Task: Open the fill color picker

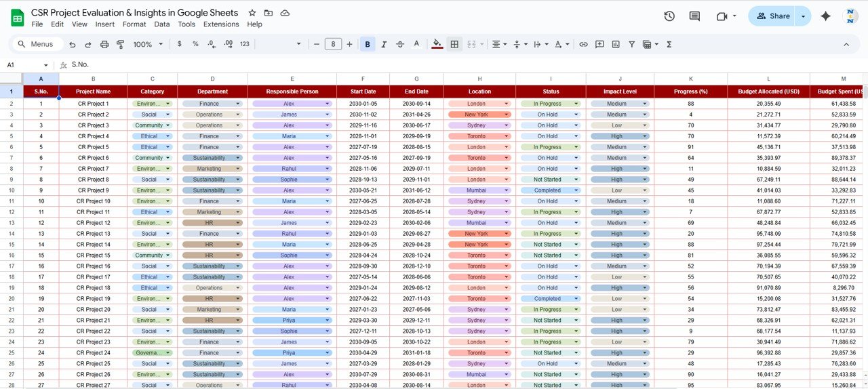Action: pyautogui.click(x=437, y=44)
